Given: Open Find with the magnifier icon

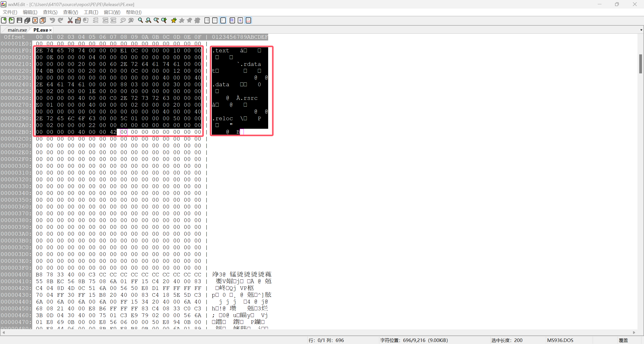Looking at the screenshot, I should coord(140,20).
